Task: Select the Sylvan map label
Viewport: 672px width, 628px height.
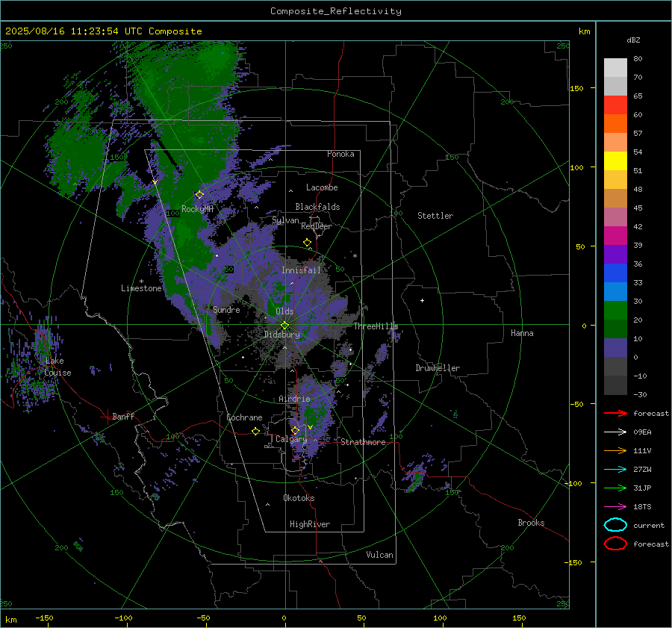Action: click(x=285, y=220)
